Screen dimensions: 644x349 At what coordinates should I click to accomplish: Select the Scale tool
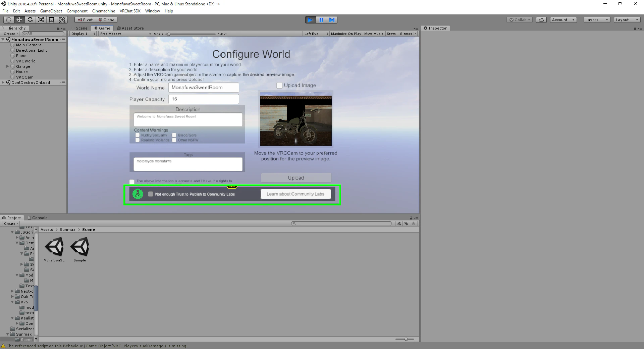[x=41, y=20]
